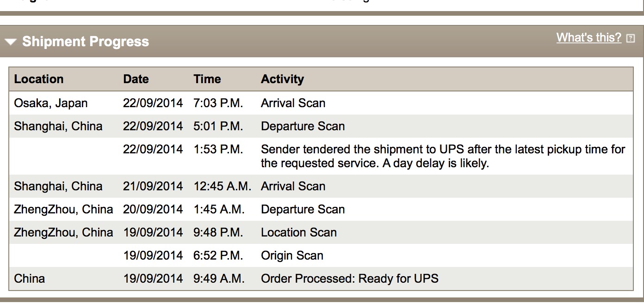This screenshot has height=303, width=644.
Task: Select the Osaka Arrival Scan activity
Action: pyautogui.click(x=293, y=103)
